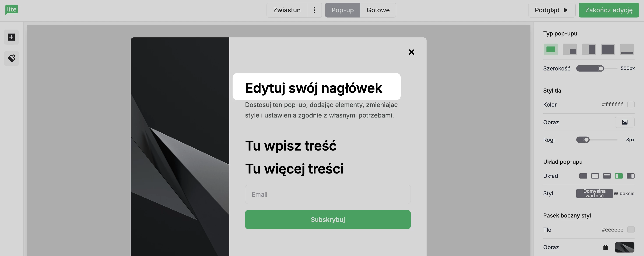This screenshot has height=256, width=644.
Task: Upload background image via Obraz icon
Action: click(624, 122)
